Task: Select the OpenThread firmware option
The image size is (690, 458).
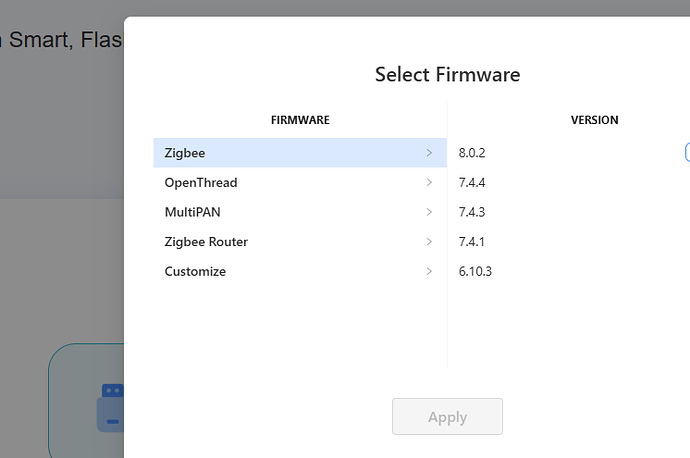Action: [x=300, y=182]
